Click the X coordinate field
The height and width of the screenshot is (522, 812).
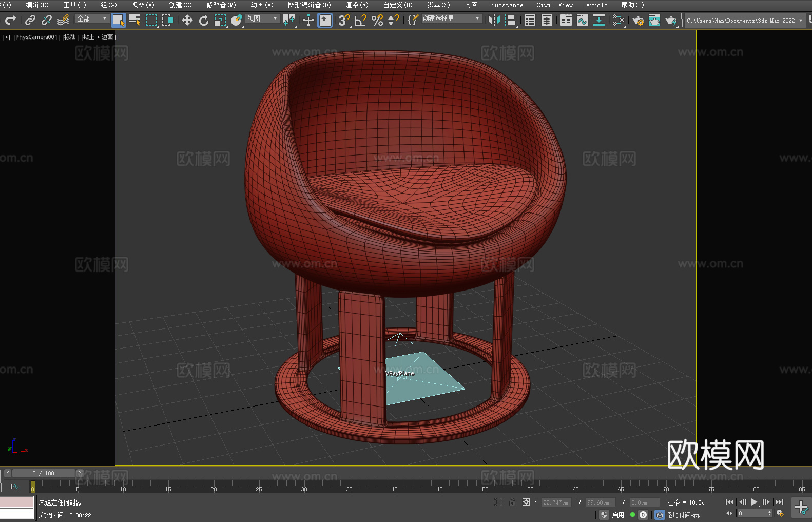(556, 502)
